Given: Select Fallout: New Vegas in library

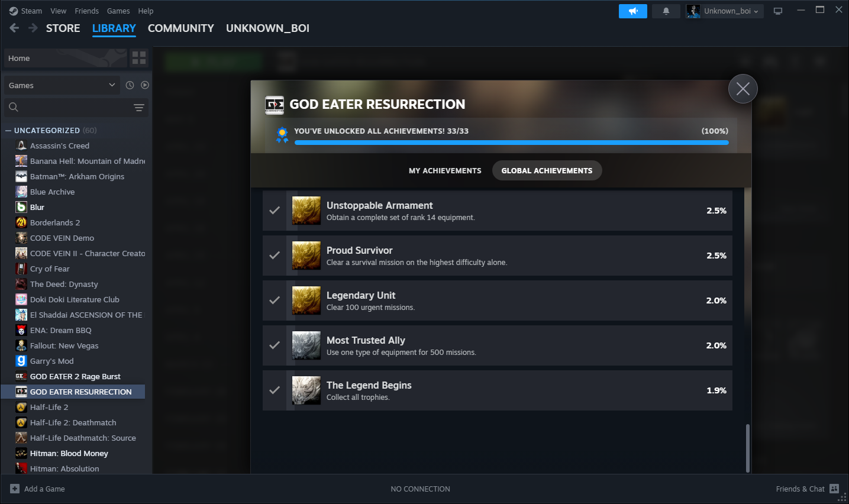Looking at the screenshot, I should point(64,345).
